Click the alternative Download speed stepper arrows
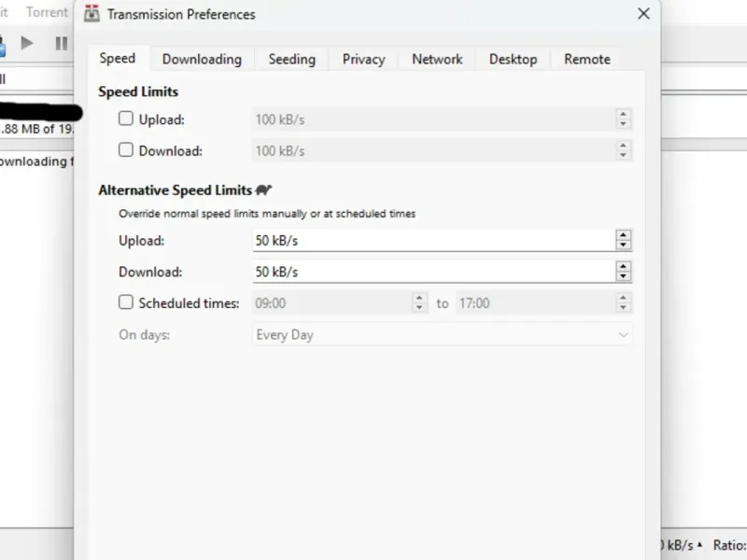The height and width of the screenshot is (560, 747). coord(623,272)
